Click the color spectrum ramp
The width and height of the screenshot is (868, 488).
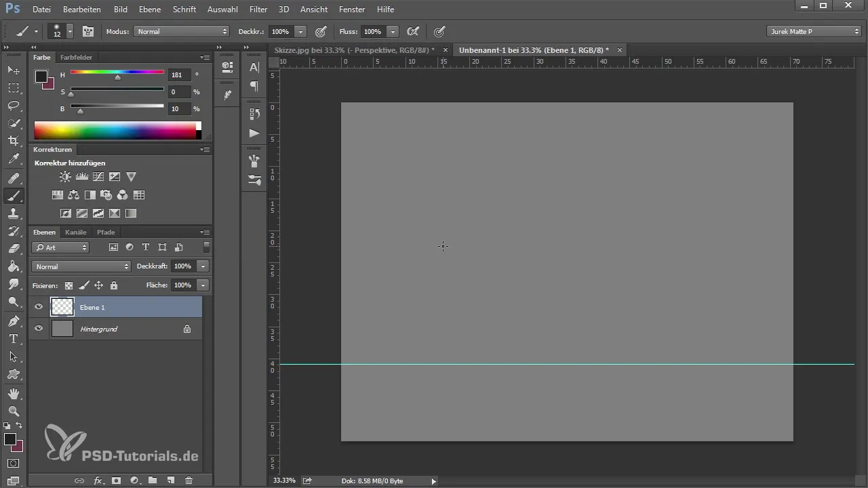[x=115, y=130]
